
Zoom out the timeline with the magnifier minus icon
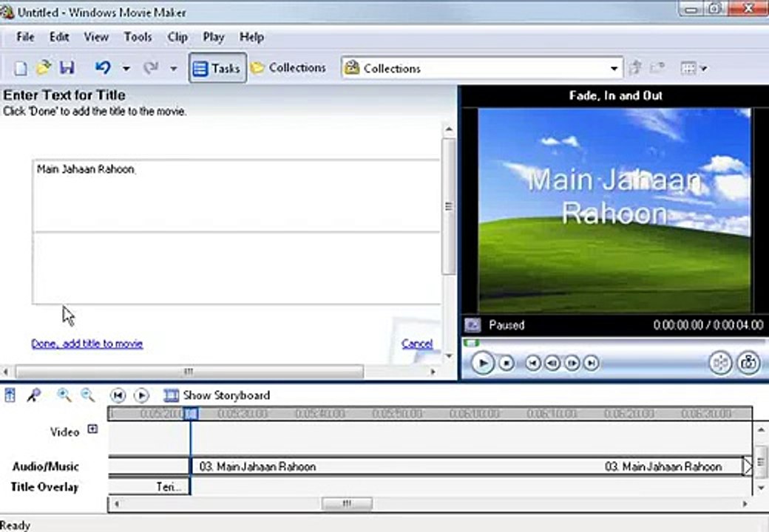88,395
